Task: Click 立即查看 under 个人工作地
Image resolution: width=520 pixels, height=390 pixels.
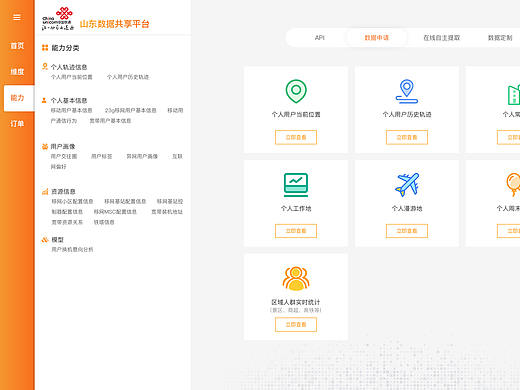Action: coord(296,231)
